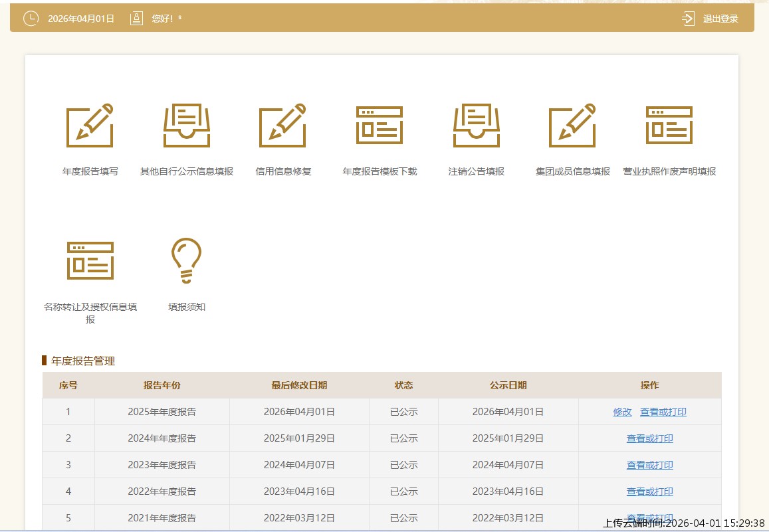The image size is (769, 532).
Task: Open the 名称转让及授权信息填报 icon
Action: pyautogui.click(x=90, y=260)
